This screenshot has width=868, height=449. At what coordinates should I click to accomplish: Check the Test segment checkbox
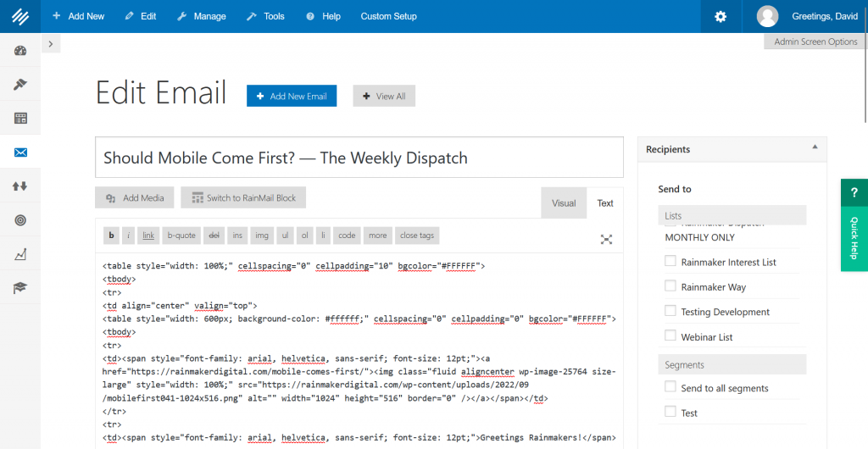point(670,412)
